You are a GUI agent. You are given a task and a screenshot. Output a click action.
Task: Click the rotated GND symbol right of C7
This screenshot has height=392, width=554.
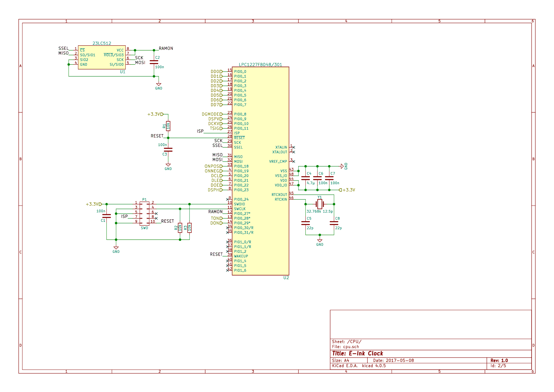[344, 166]
